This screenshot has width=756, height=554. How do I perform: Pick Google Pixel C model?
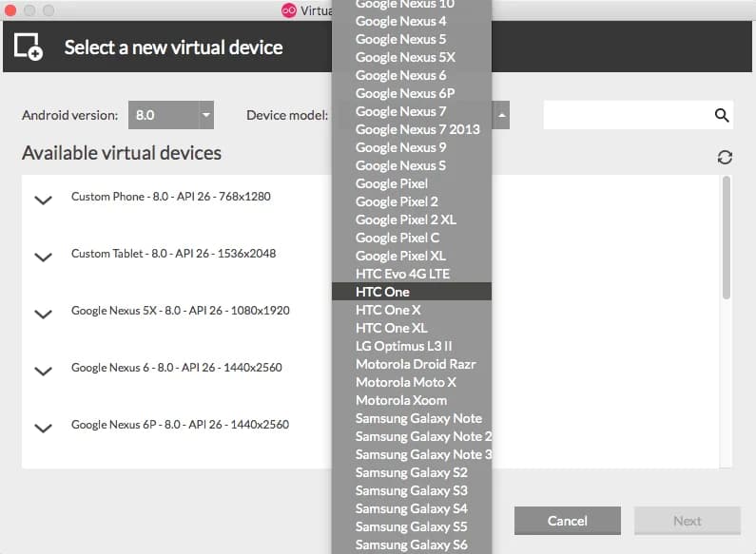click(412, 238)
